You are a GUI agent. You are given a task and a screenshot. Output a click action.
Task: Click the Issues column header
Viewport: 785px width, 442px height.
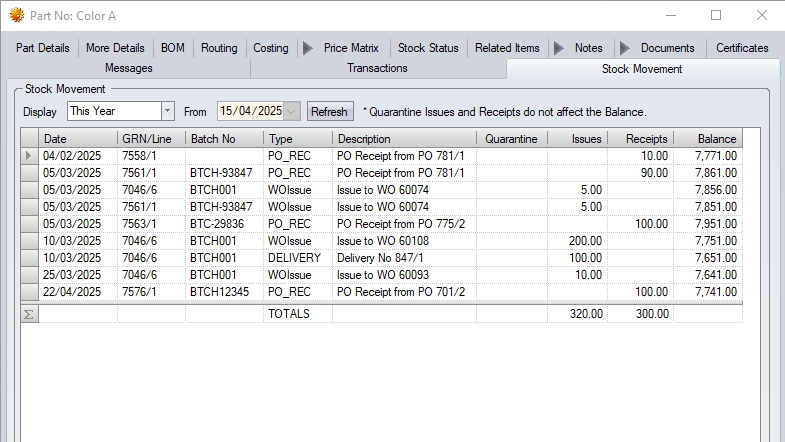pos(577,139)
